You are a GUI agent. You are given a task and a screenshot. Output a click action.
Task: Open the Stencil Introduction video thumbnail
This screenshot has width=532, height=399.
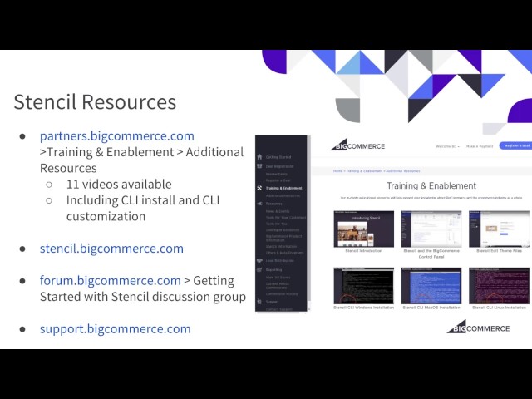(364, 229)
